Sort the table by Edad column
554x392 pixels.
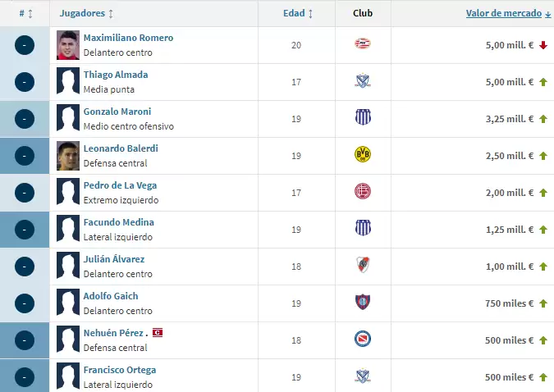click(298, 13)
